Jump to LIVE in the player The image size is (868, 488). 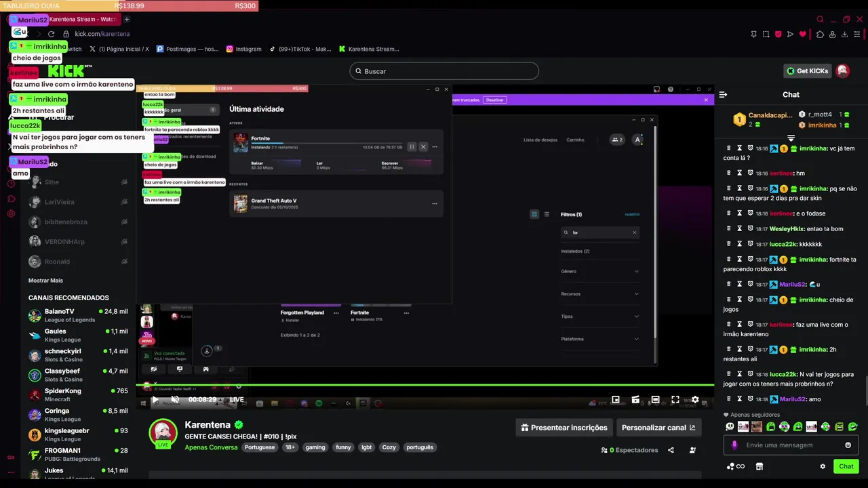(236, 400)
